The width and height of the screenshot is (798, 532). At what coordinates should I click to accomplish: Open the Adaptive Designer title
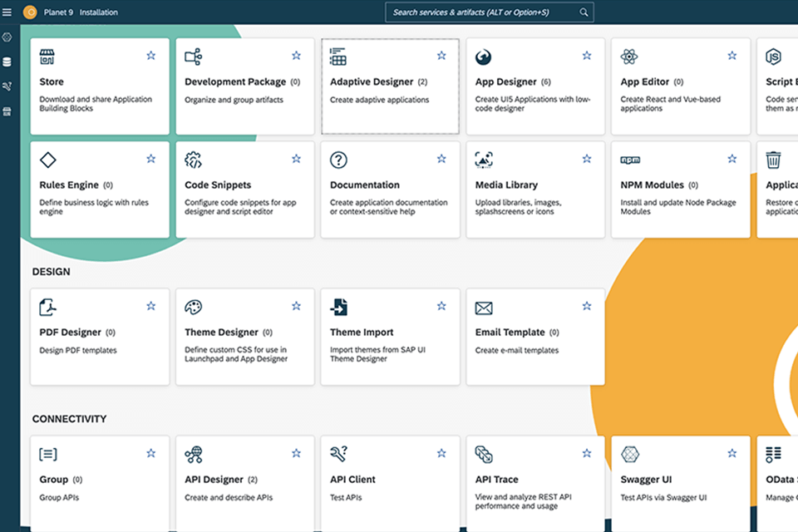coord(372,82)
